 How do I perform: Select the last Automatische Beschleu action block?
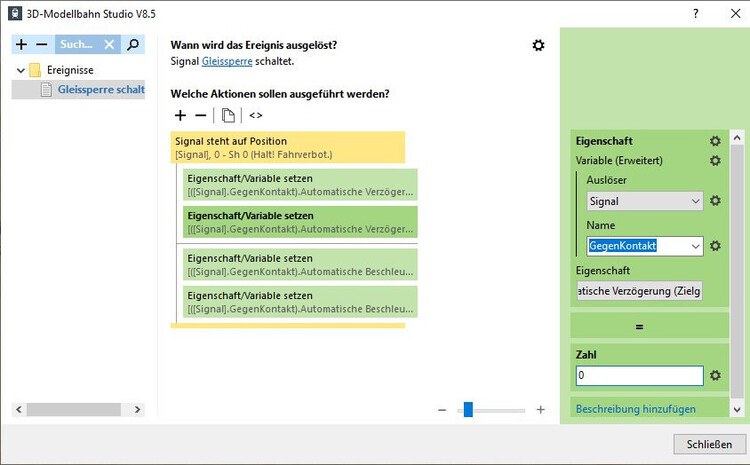pyautogui.click(x=300, y=302)
